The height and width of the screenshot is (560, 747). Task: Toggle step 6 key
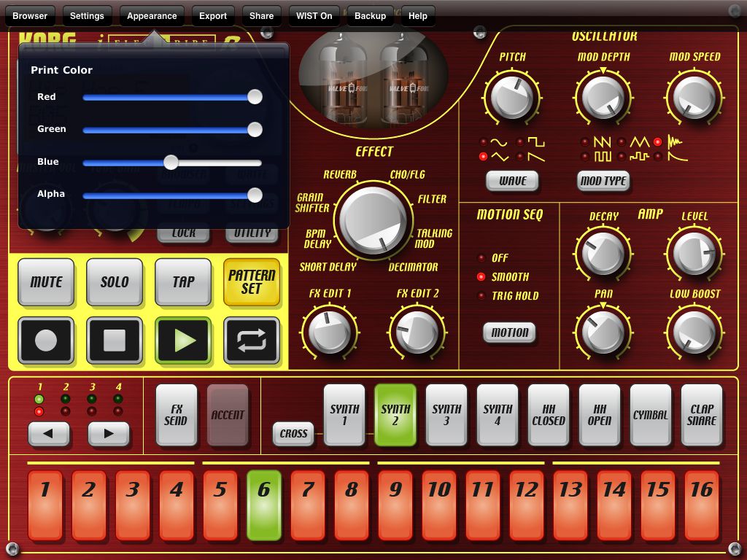click(x=264, y=506)
